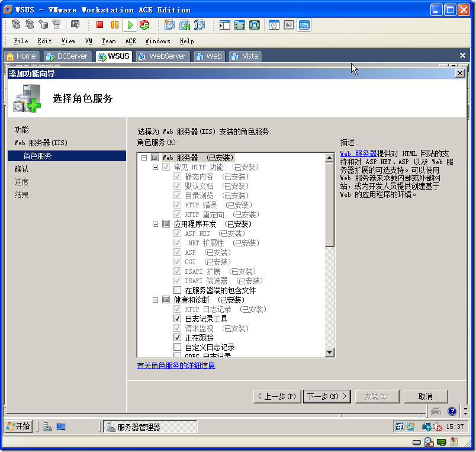The width and height of the screenshot is (476, 452).
Task: Click the blue help question mark icon
Action: point(452,411)
